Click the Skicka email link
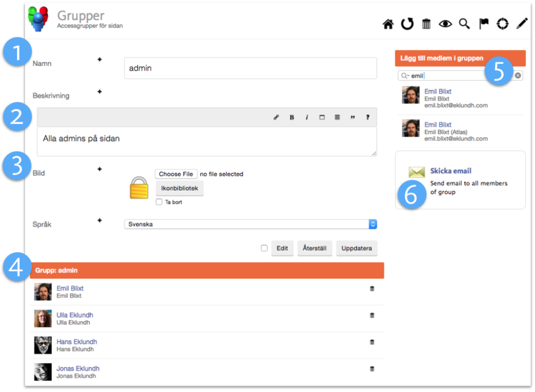 click(x=450, y=171)
